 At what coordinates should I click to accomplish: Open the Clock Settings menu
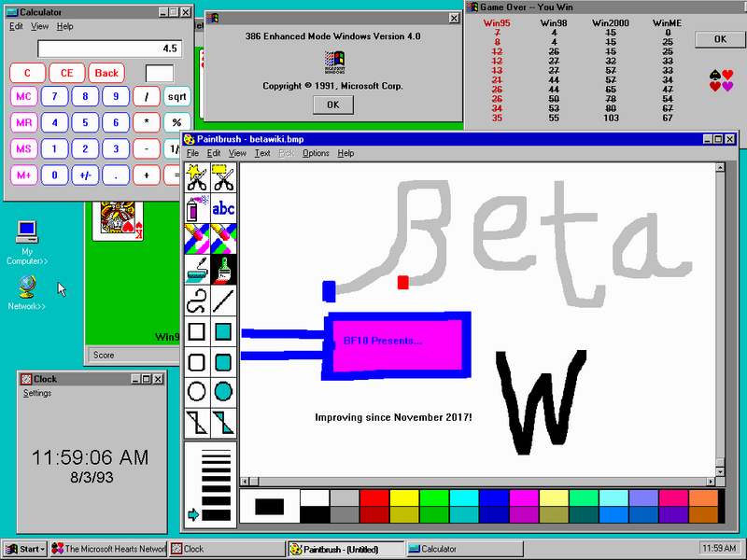37,393
